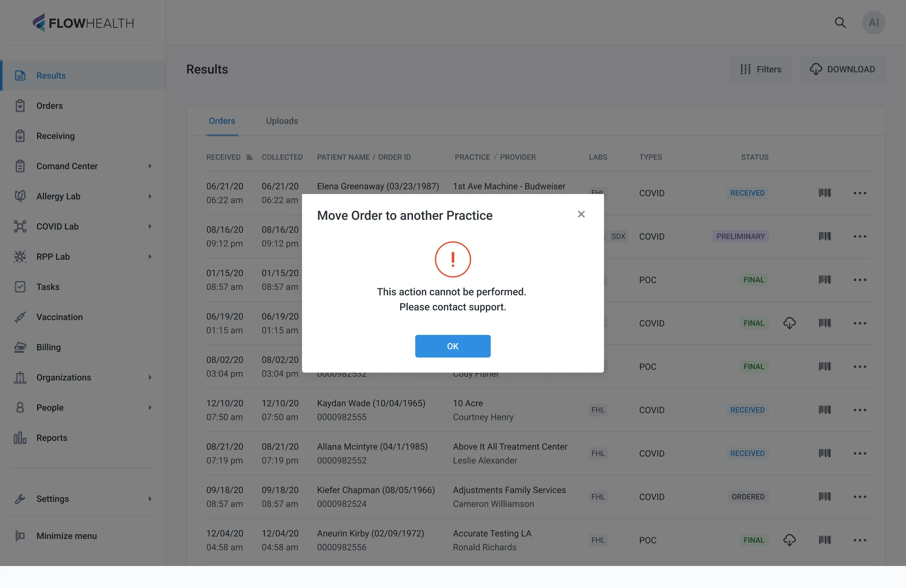Image resolution: width=906 pixels, height=588 pixels.
Task: Expand the Comand Center submenu arrow
Action: pyautogui.click(x=150, y=166)
